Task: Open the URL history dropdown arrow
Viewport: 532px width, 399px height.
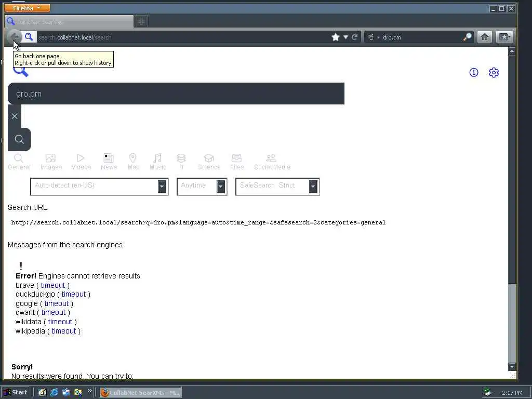Action: click(345, 37)
